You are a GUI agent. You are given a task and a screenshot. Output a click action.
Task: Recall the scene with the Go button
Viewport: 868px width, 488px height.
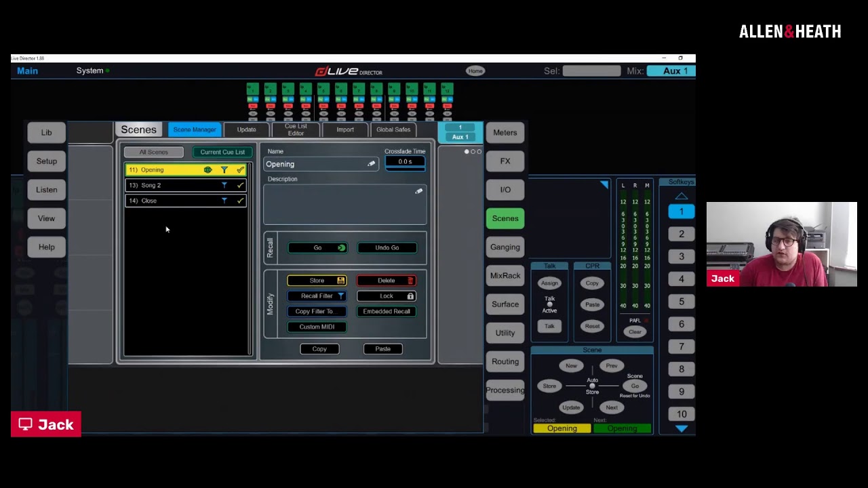click(x=317, y=248)
